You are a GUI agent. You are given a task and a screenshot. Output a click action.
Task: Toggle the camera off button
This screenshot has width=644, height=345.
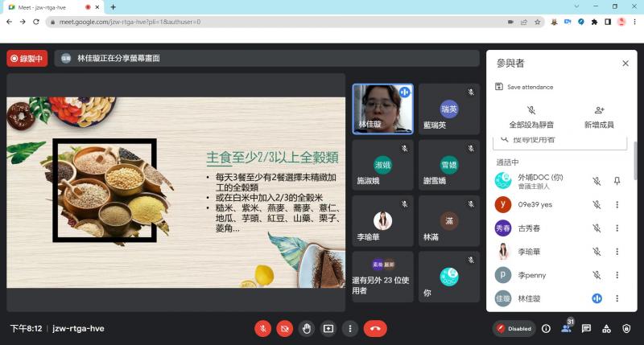tap(284, 328)
